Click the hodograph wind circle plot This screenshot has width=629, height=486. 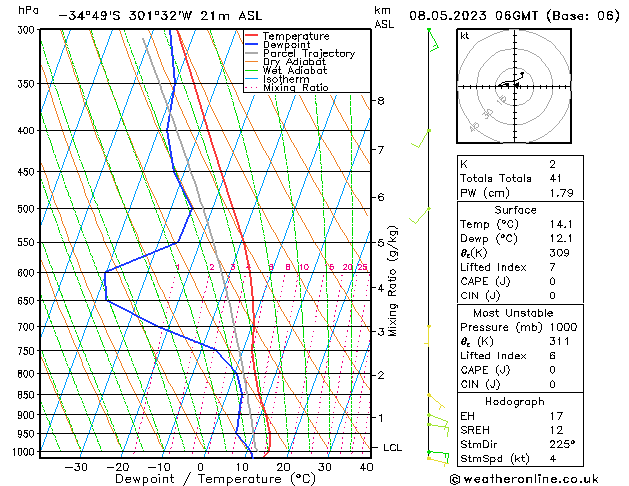[x=514, y=86]
